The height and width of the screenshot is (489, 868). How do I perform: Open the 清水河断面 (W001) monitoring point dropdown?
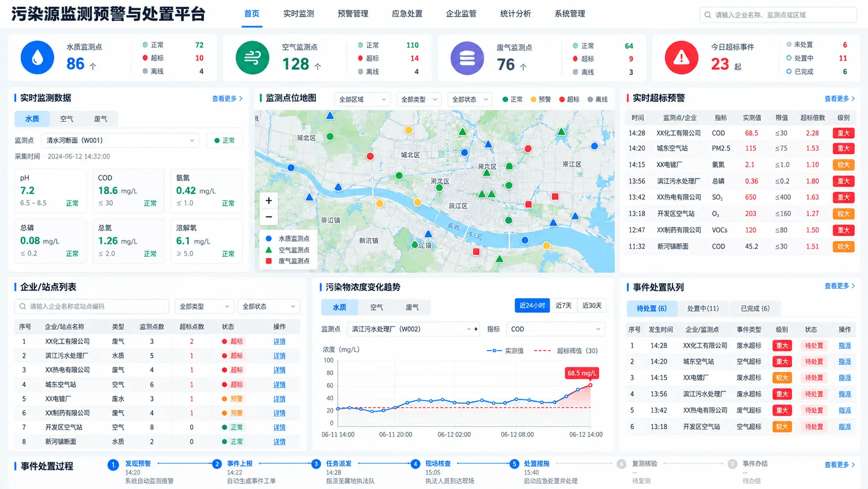click(120, 140)
